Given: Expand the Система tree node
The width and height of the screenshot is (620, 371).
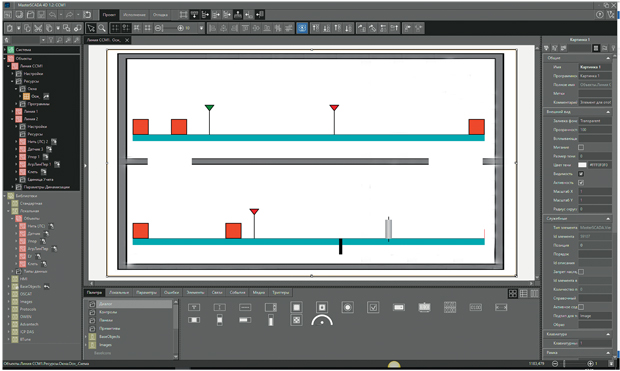Looking at the screenshot, I should coord(6,50).
